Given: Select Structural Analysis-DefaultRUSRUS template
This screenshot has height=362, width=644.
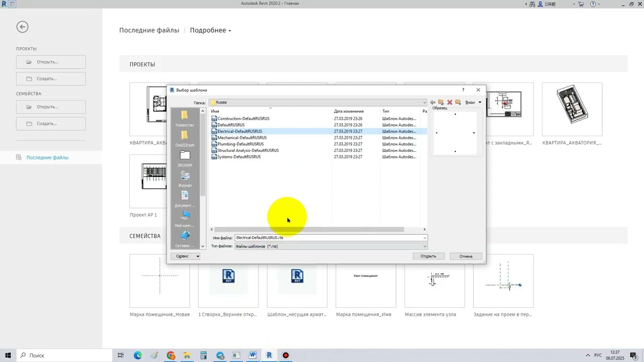Looking at the screenshot, I should [248, 150].
